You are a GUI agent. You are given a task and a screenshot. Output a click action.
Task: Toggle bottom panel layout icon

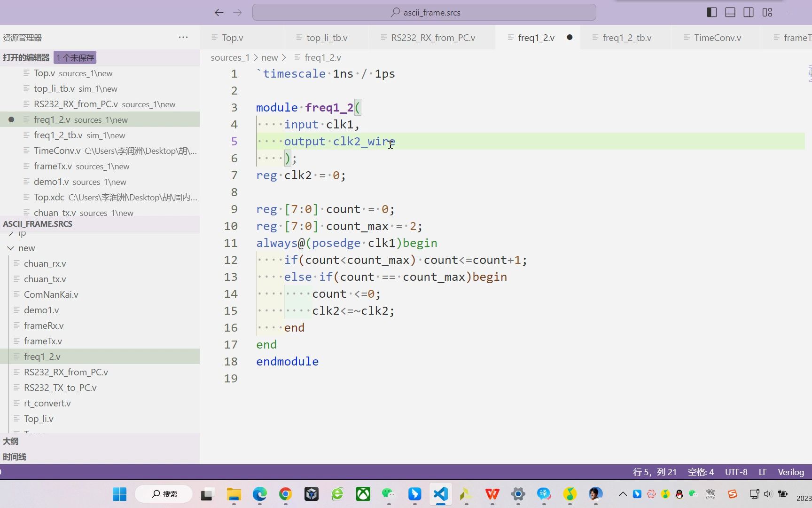(730, 13)
